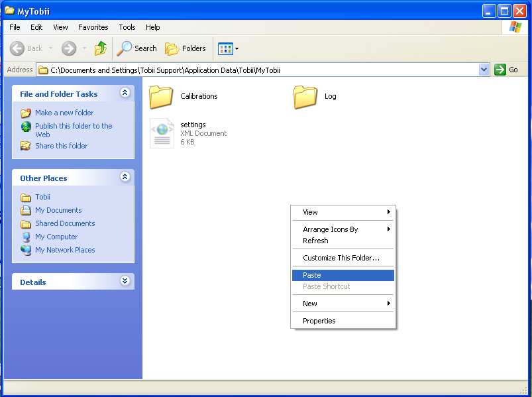The image size is (532, 397).
Task: Open the View menu in menu bar
Action: click(60, 27)
